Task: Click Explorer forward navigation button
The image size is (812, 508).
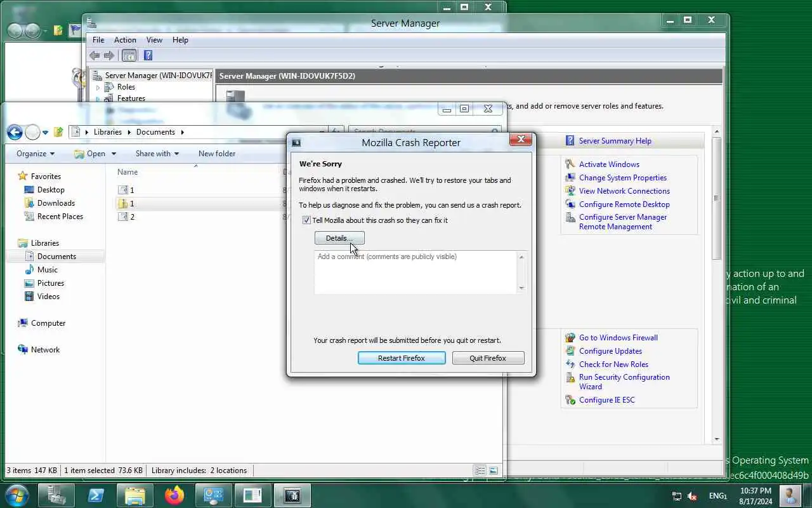Action: point(32,132)
